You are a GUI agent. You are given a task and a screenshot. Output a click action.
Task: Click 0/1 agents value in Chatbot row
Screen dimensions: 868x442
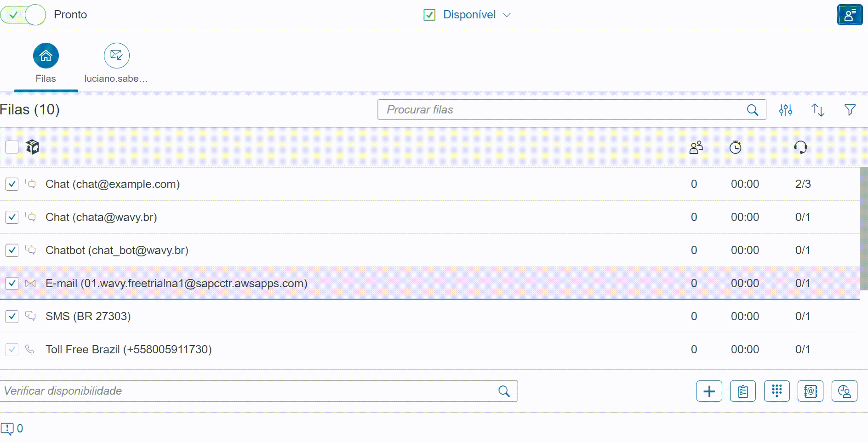coord(803,250)
